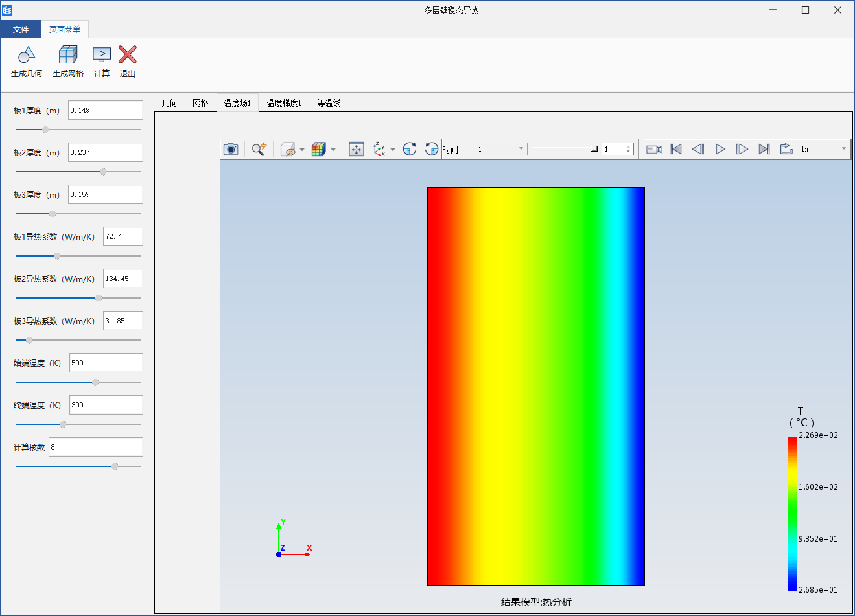Click the temperature color legend bar
Image resolution: width=855 pixels, height=616 pixels.
pos(792,514)
